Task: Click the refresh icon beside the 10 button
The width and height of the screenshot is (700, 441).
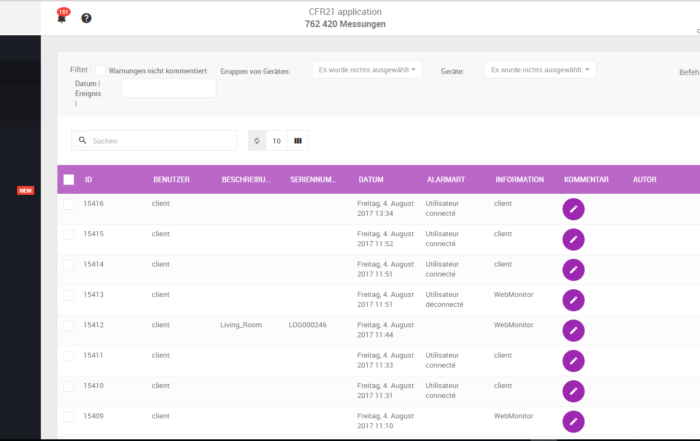Action: click(257, 141)
